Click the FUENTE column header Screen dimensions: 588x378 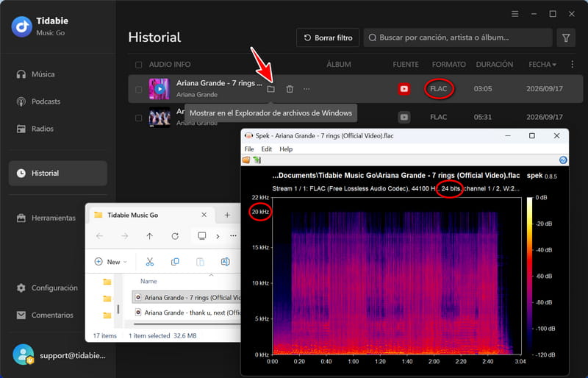406,65
